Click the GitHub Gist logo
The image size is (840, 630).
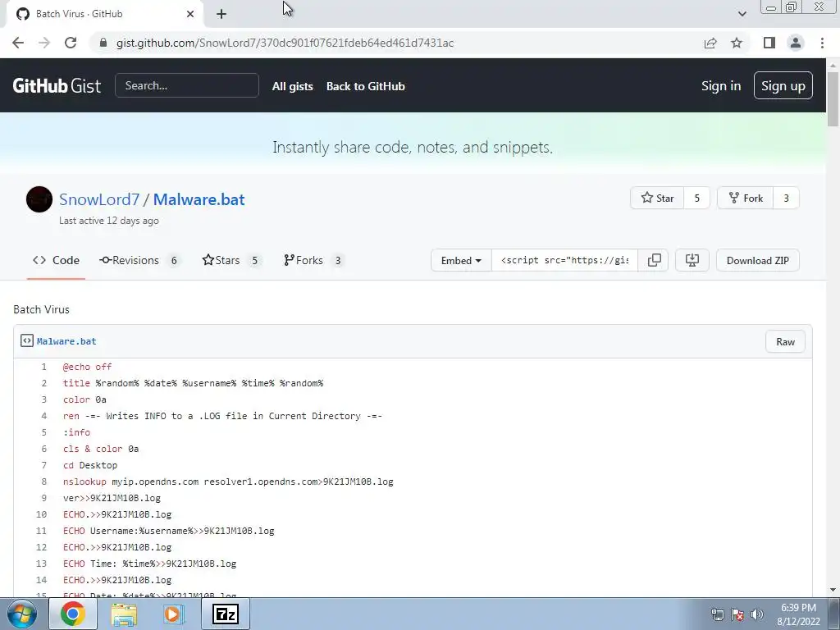[57, 85]
